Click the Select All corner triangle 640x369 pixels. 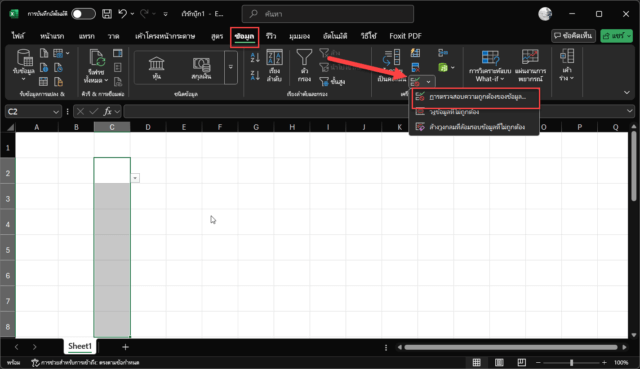(10, 127)
